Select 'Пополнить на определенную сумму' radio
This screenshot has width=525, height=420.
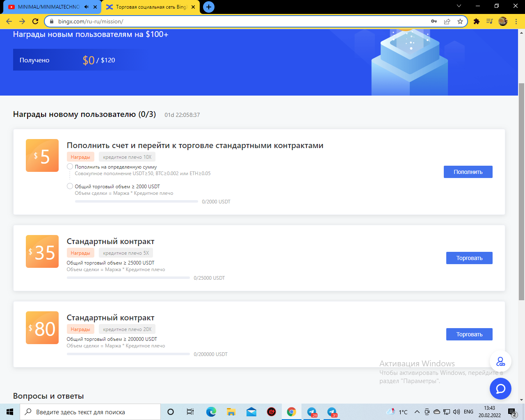[70, 167]
